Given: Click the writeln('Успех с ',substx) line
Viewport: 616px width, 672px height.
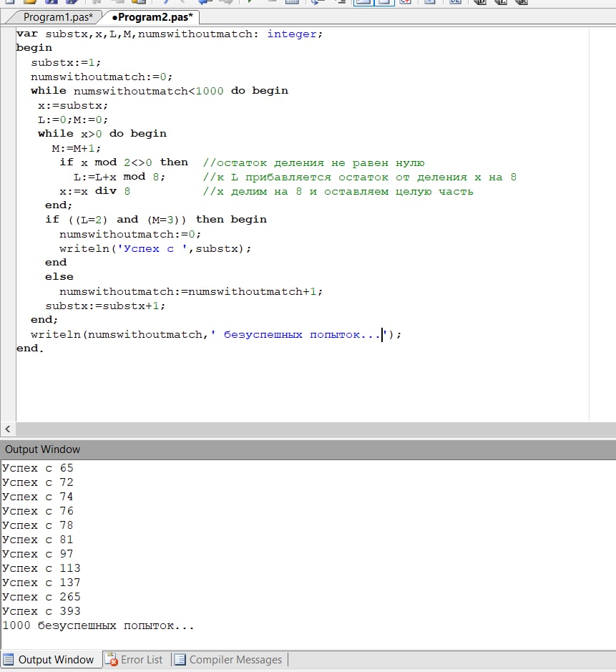Looking at the screenshot, I should pos(155,248).
